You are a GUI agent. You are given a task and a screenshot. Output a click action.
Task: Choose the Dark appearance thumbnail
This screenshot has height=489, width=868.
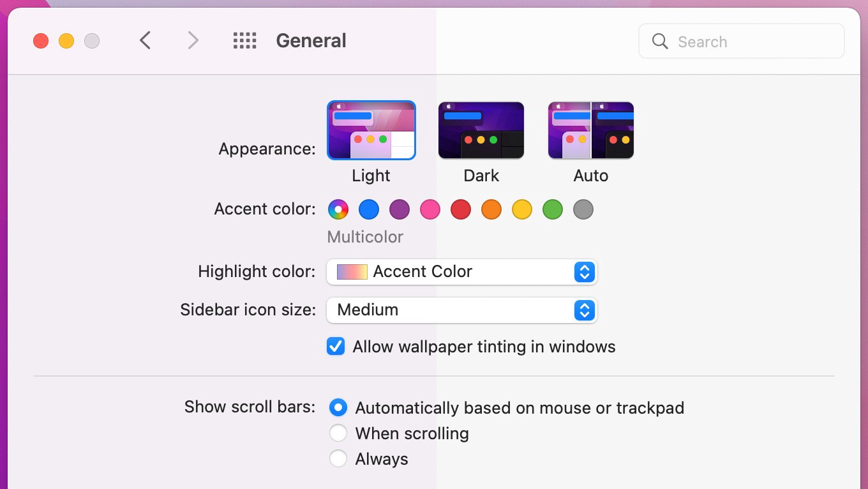click(x=481, y=130)
